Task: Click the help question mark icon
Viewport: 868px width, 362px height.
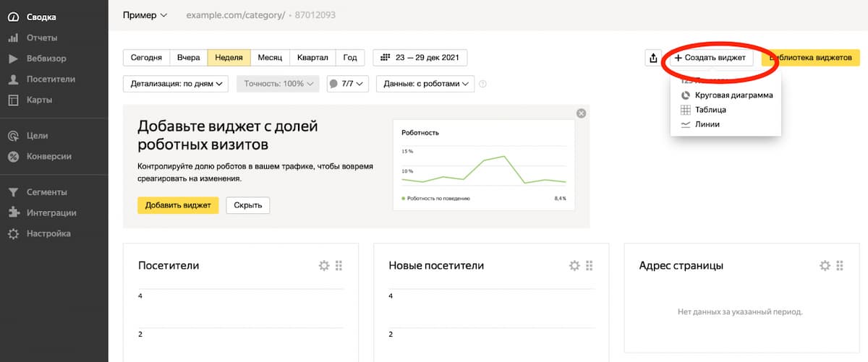Action: [x=482, y=84]
